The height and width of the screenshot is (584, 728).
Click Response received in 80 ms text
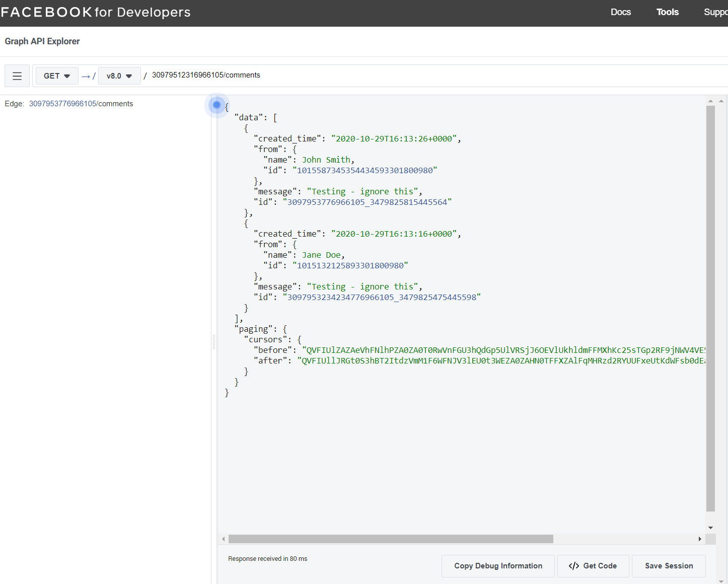[x=267, y=559]
